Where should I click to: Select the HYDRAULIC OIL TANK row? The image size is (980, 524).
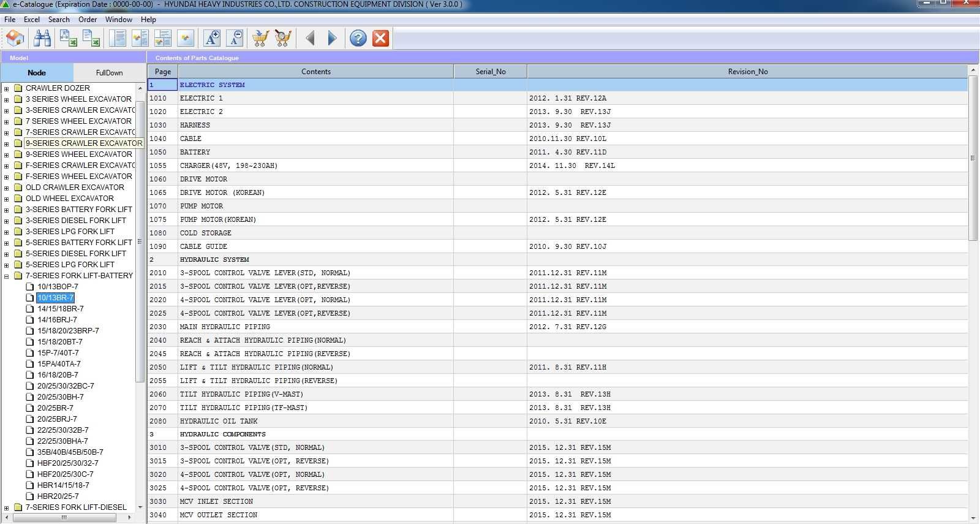point(557,421)
